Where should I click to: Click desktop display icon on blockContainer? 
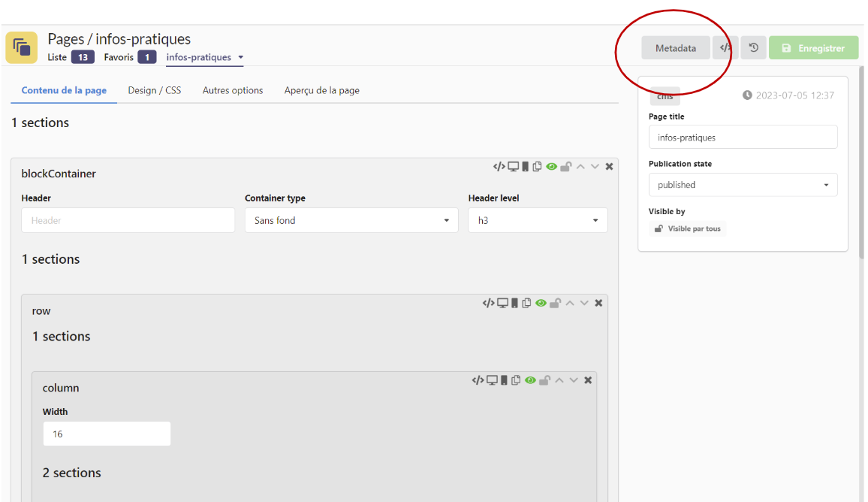pyautogui.click(x=513, y=167)
